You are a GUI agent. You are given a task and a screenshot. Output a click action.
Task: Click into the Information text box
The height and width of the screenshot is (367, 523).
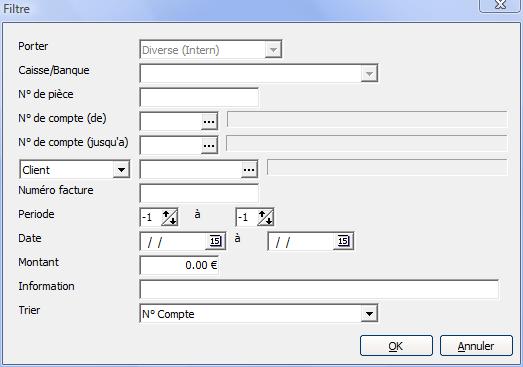[x=319, y=289]
